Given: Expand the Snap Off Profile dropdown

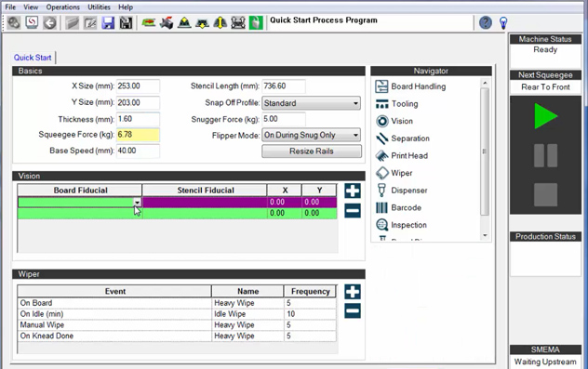Looking at the screenshot, I should (x=355, y=103).
